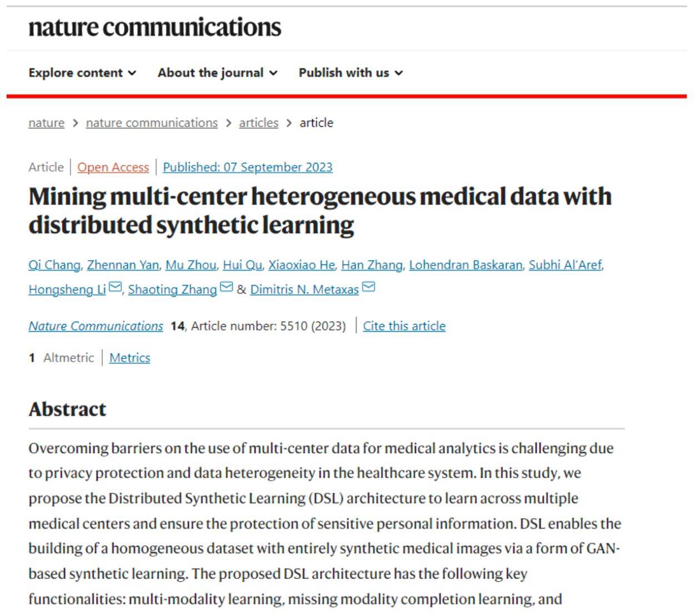
Task: Click the envelope icon beside Shaoting Zhang
Action: pos(226,287)
